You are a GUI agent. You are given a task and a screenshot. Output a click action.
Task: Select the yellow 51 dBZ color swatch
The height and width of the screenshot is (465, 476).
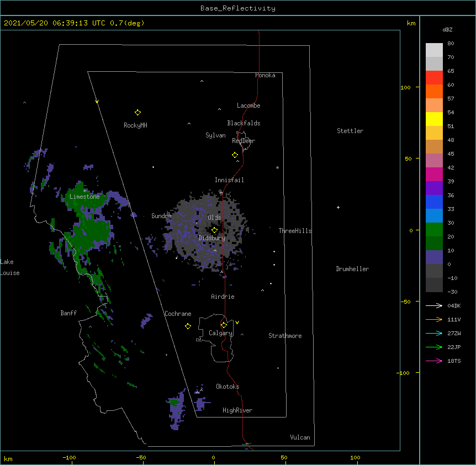tap(434, 119)
